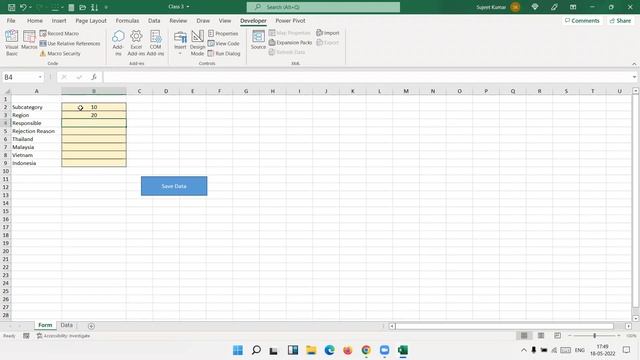Open Macro Security settings
Image resolution: width=640 pixels, height=360 pixels.
pyautogui.click(x=60, y=53)
